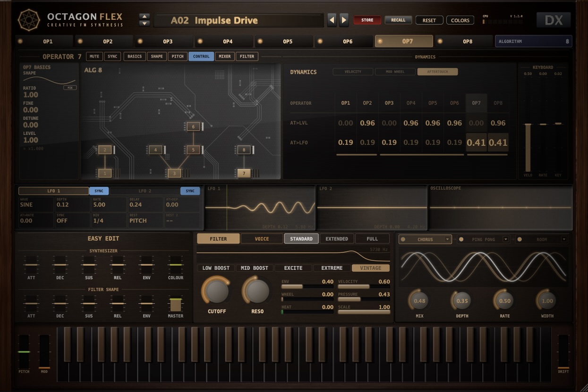Viewport: 588px width, 392px height.
Task: Toggle the FIX ratio switch
Action: [70, 88]
